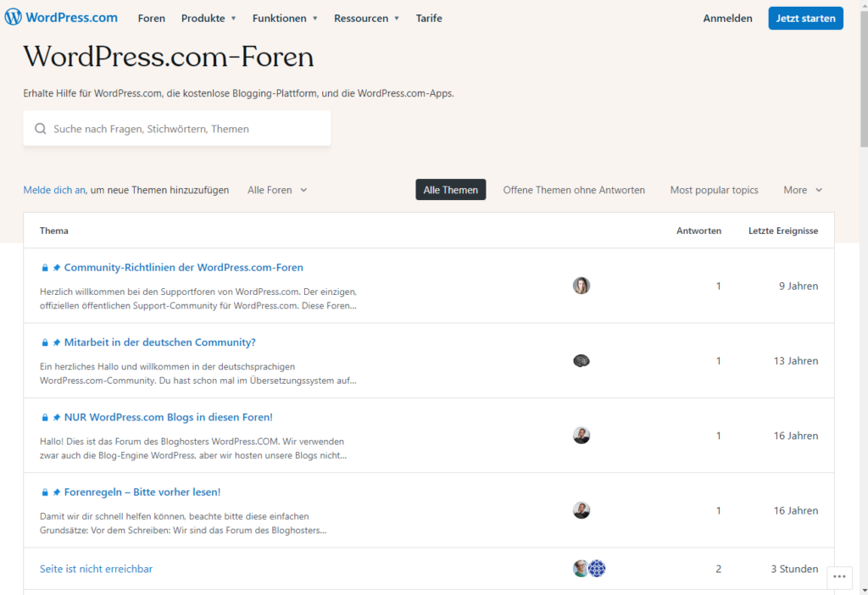
Task: Click pin icon beside Forenregeln topic
Action: pos(57,492)
